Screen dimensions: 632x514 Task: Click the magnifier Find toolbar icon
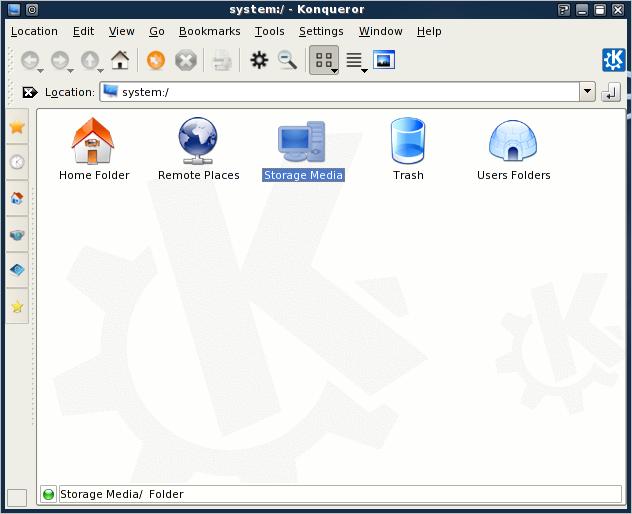tap(287, 60)
